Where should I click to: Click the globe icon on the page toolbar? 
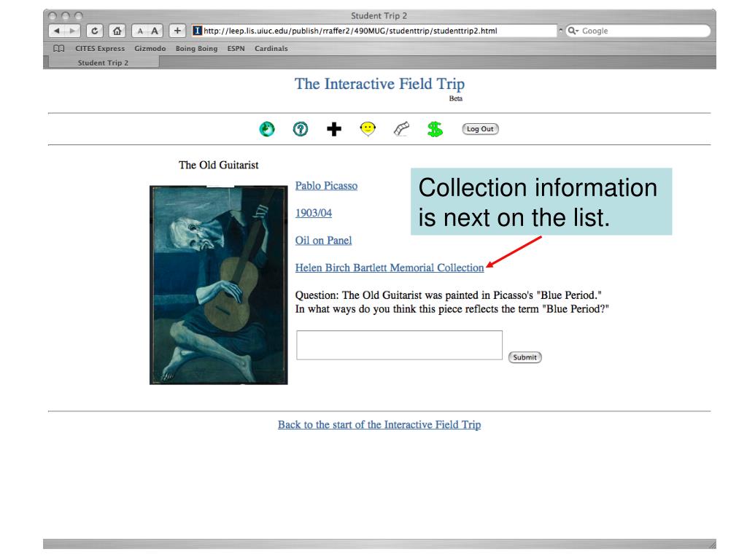pos(267,129)
